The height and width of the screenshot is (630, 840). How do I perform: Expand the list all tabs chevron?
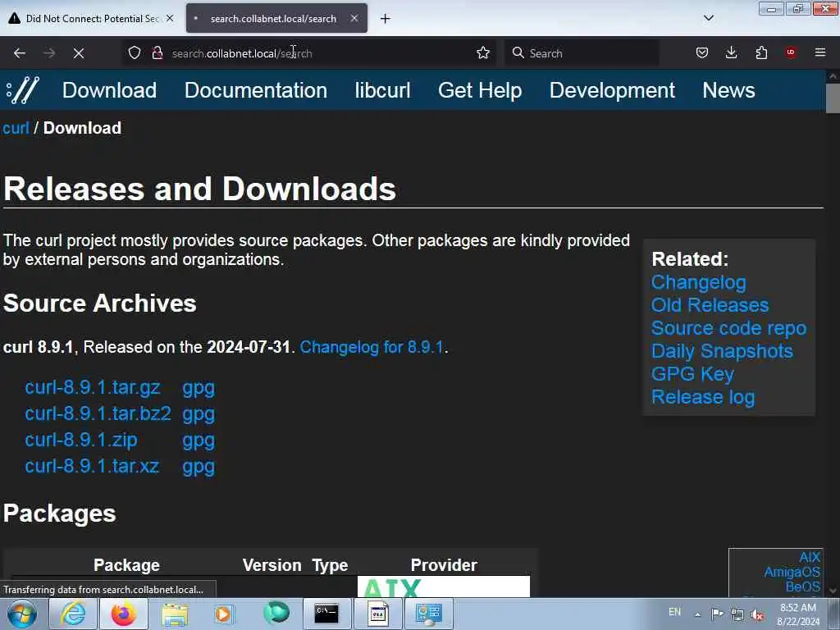pos(708,18)
